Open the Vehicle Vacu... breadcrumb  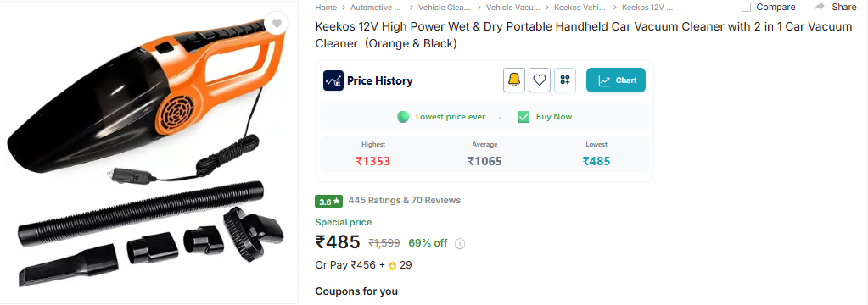(x=512, y=7)
